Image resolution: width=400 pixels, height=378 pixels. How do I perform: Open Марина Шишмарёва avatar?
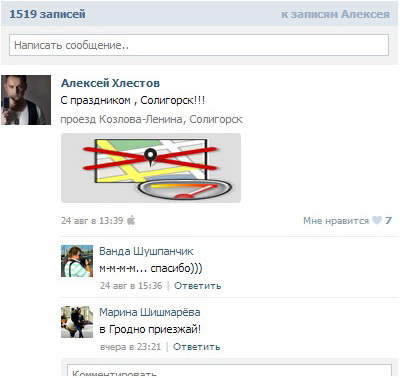point(77,322)
